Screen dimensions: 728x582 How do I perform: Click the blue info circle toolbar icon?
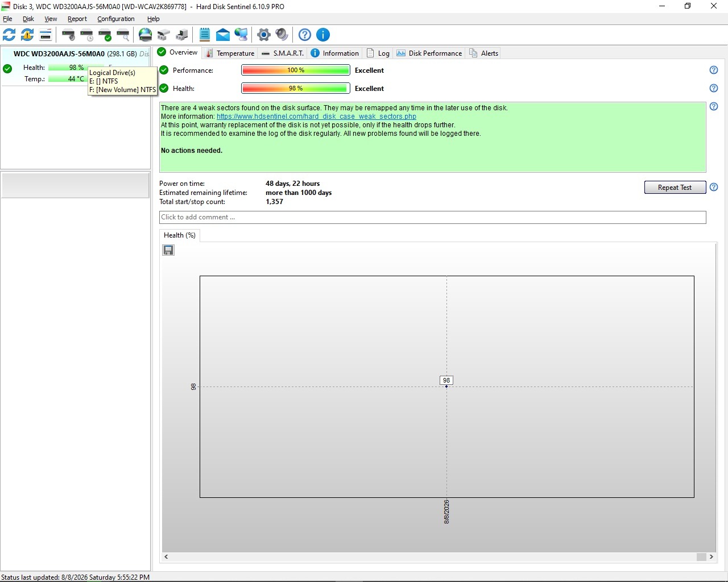(323, 35)
